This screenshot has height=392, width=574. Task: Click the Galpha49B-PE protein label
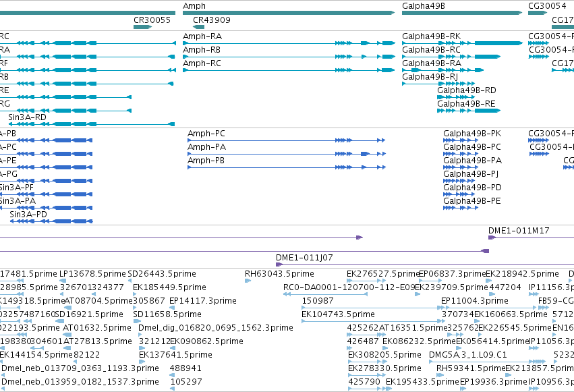point(472,201)
